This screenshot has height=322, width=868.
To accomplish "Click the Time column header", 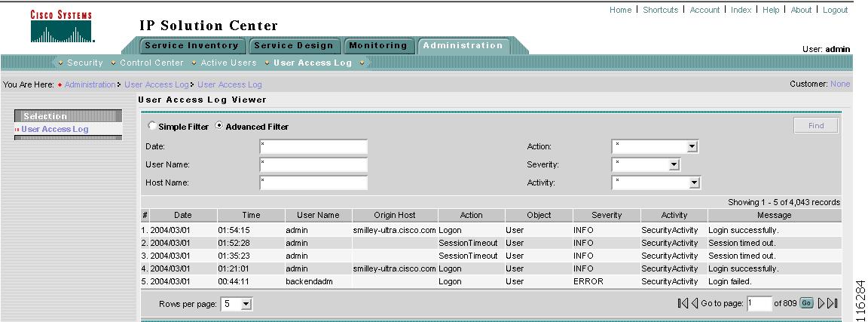I will tap(251, 215).
